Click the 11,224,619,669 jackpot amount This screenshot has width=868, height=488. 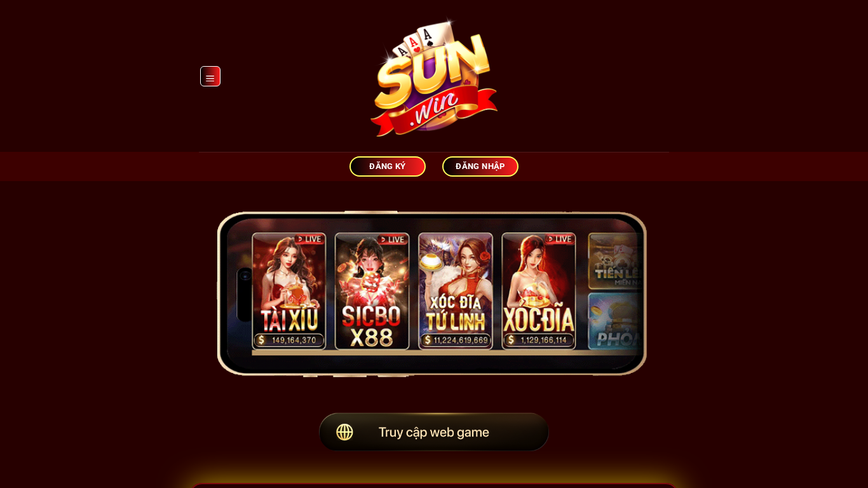click(461, 341)
